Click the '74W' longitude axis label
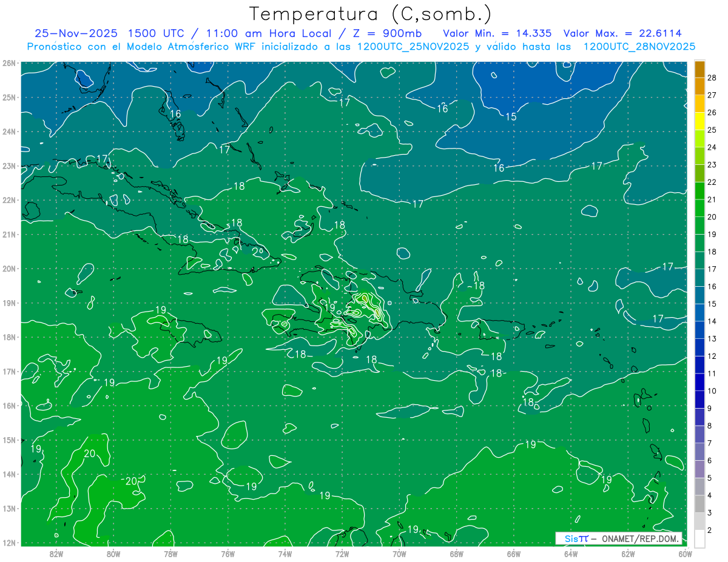The height and width of the screenshot is (562, 728). pos(285,554)
